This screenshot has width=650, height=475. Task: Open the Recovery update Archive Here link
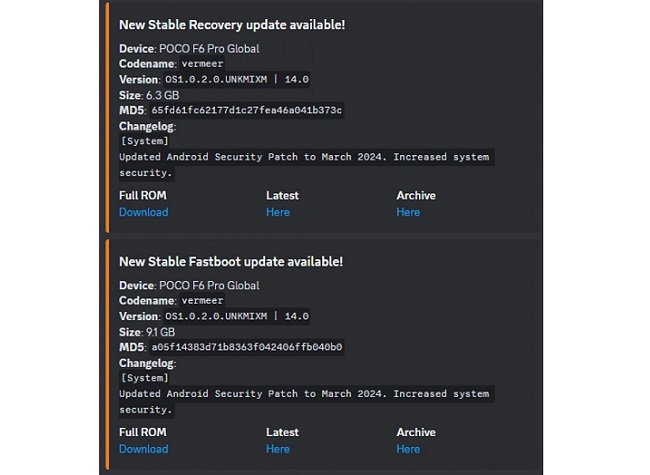(x=408, y=212)
